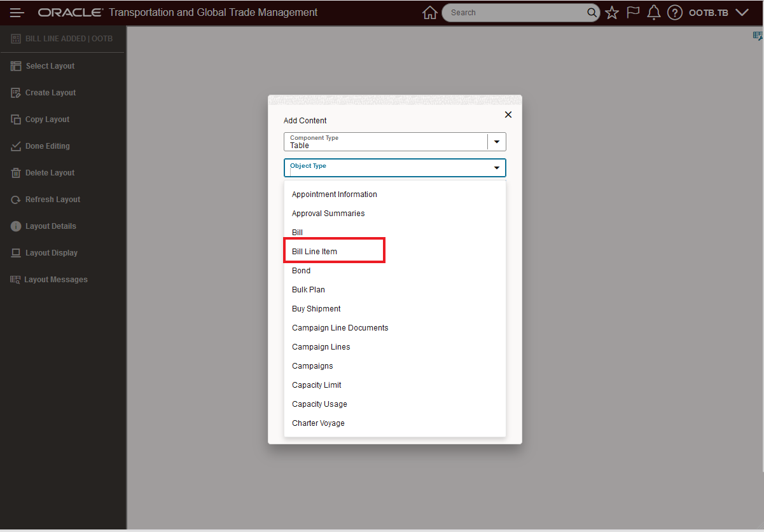Open notifications with the bell icon
Screen dimensions: 764x532
[653, 12]
